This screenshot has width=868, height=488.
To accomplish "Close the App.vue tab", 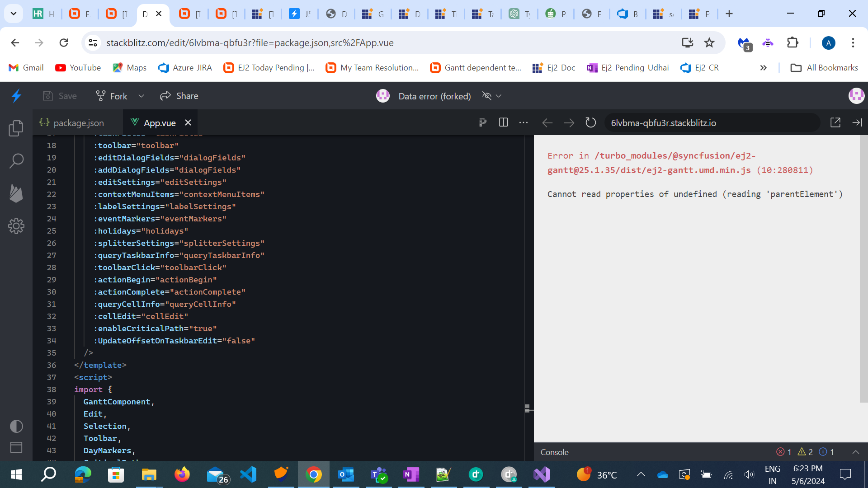I will click(188, 122).
